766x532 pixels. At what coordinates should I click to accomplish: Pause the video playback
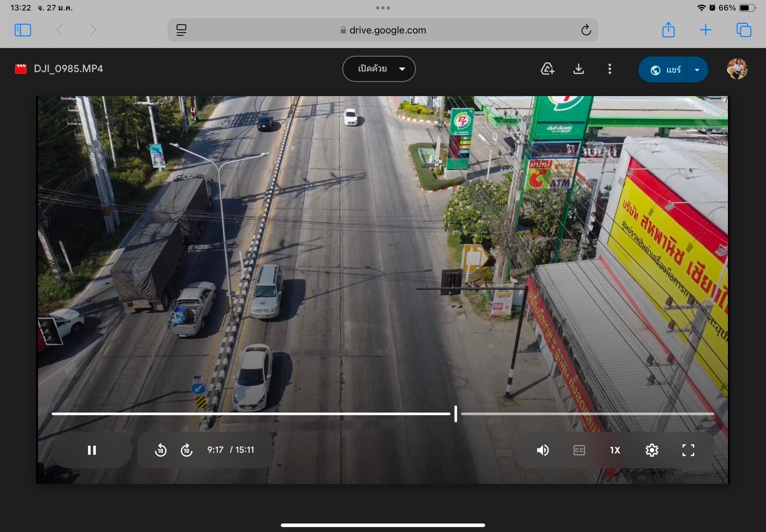pyautogui.click(x=92, y=450)
